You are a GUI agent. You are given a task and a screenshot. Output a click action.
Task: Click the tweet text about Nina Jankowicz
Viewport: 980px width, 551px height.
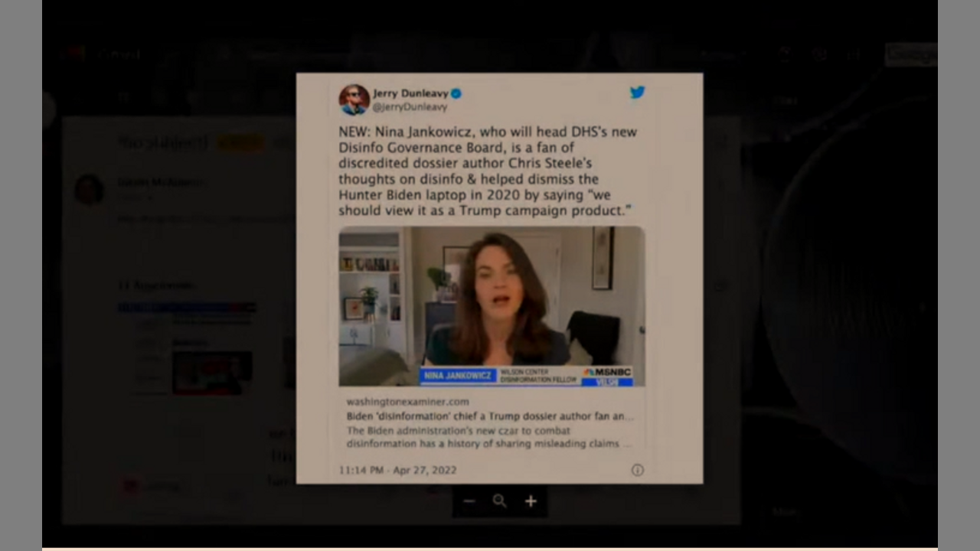488,171
